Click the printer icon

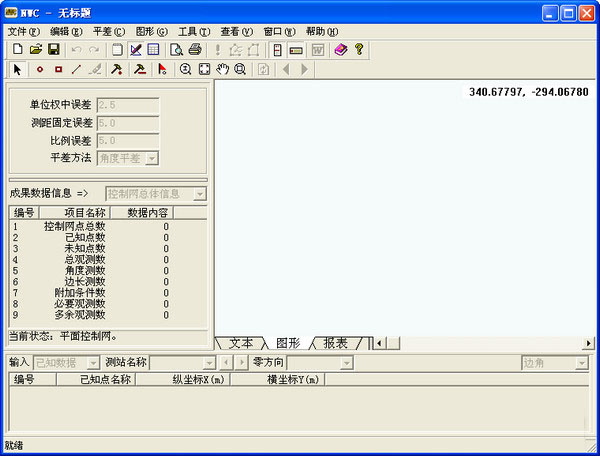point(195,49)
